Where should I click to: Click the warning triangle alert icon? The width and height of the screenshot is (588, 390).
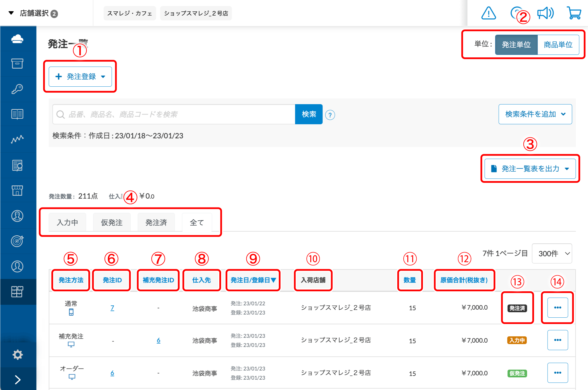click(x=488, y=13)
